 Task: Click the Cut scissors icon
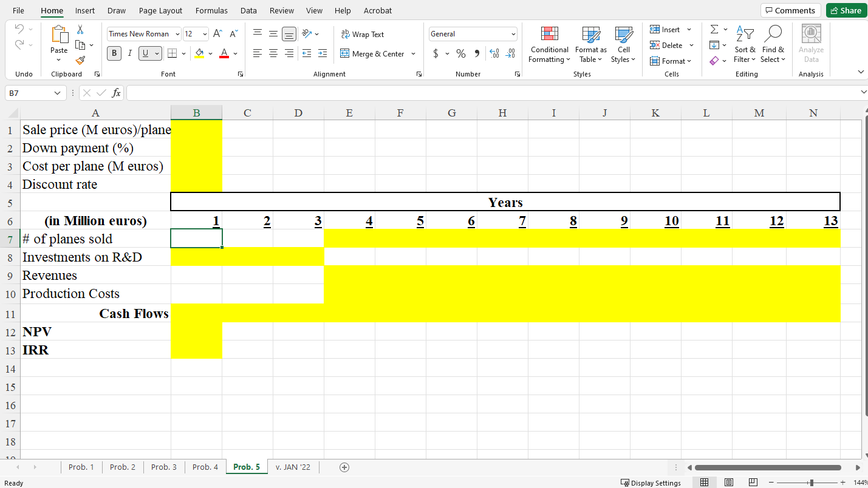pos(80,30)
